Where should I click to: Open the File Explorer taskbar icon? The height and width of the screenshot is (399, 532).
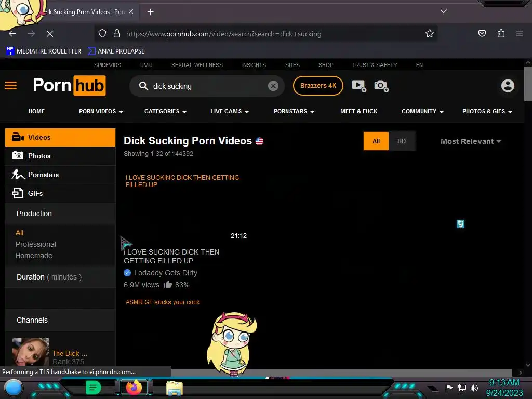(175, 388)
